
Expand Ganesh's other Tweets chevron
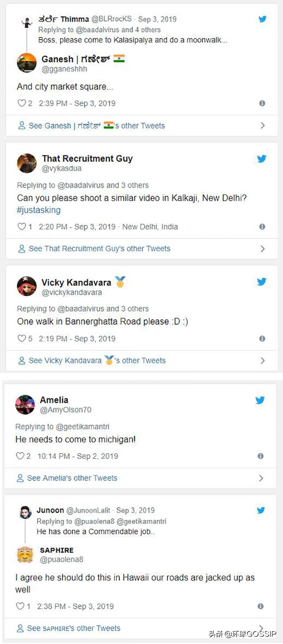click(x=262, y=126)
